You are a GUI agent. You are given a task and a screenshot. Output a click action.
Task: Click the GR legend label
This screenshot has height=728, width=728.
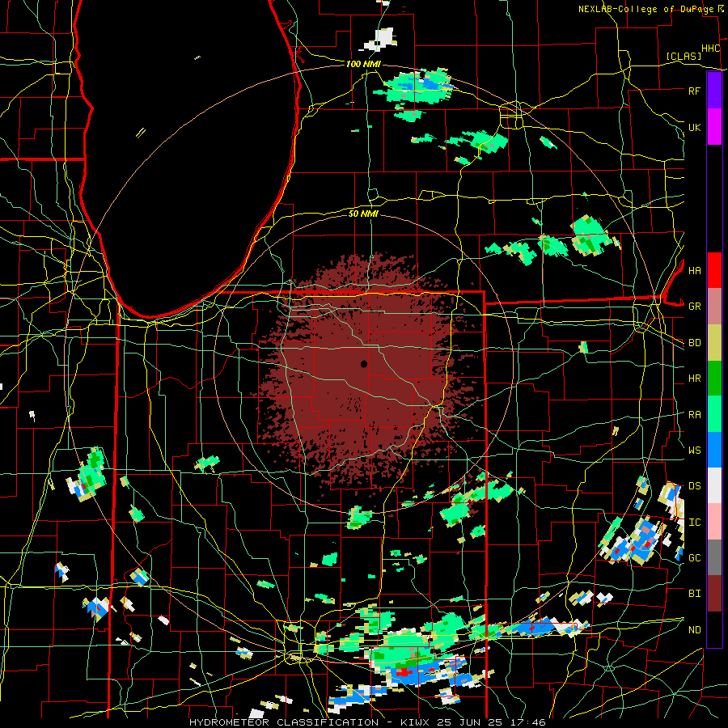pos(694,307)
